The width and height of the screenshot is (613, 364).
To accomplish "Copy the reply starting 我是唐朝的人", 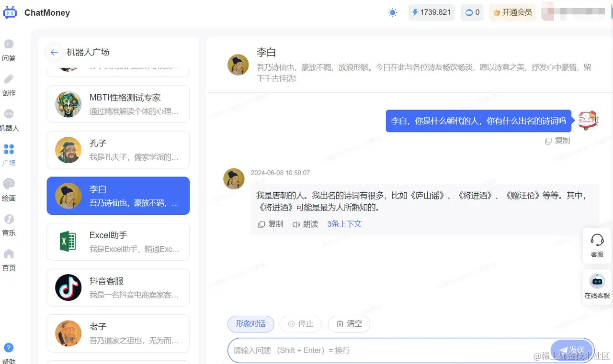I will (x=271, y=224).
